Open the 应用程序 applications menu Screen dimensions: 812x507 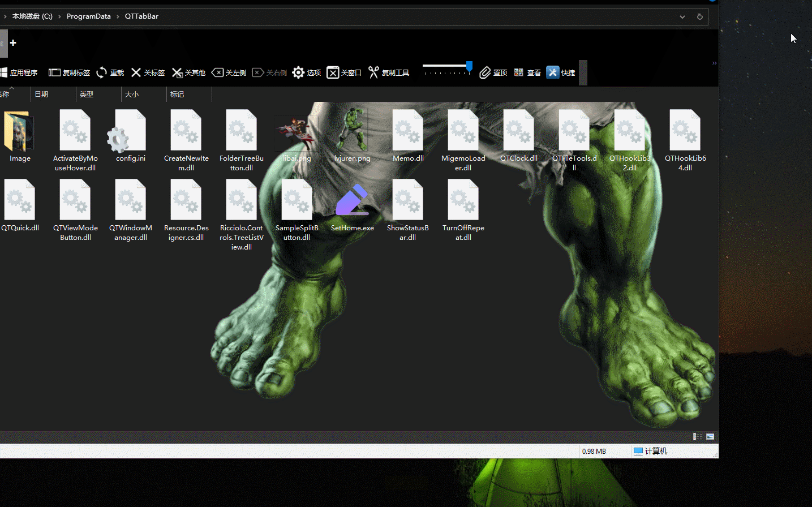[x=19, y=72]
